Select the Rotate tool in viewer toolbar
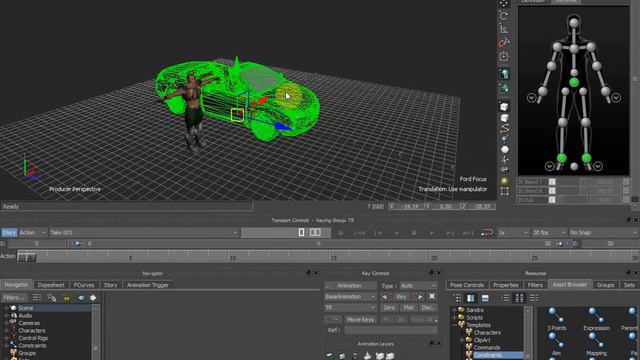 (504, 16)
